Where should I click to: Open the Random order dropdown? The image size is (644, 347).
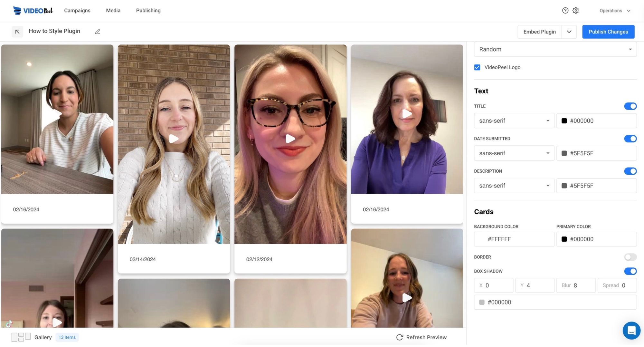[555, 49]
